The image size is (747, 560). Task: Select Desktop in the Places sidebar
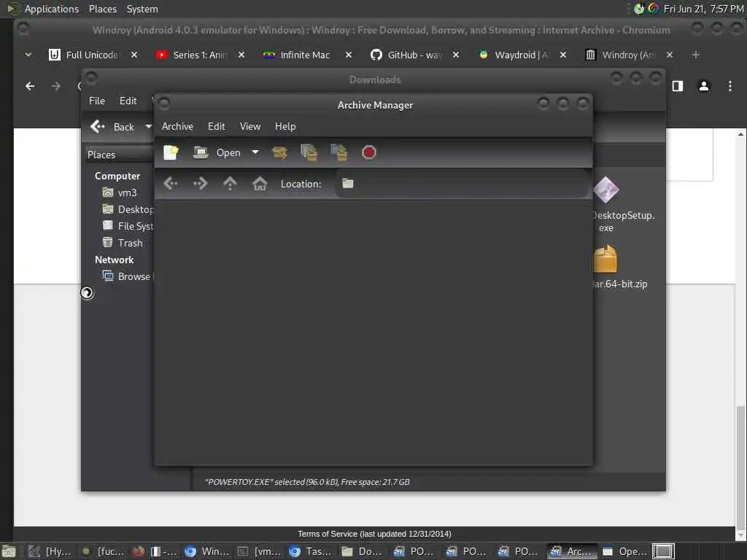tap(128, 209)
